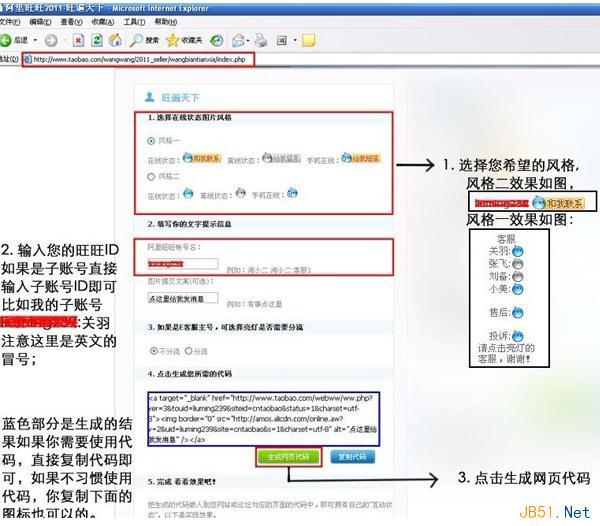The height and width of the screenshot is (526, 600).
Task: Click the 风格一 mobile online (手机在线) badge
Action: click(360, 158)
